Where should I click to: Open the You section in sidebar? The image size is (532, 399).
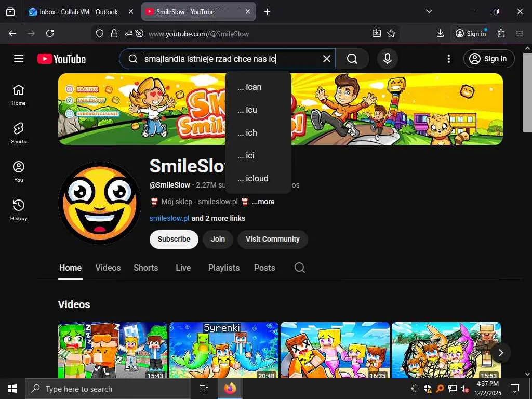(x=19, y=171)
